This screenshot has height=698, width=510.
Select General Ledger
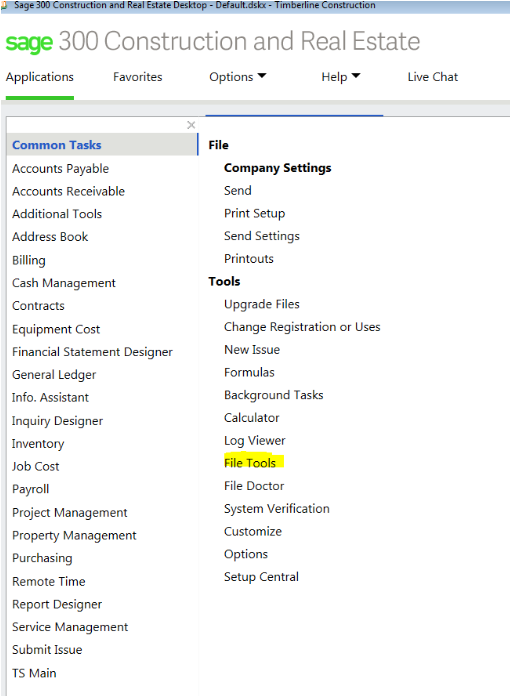[54, 375]
